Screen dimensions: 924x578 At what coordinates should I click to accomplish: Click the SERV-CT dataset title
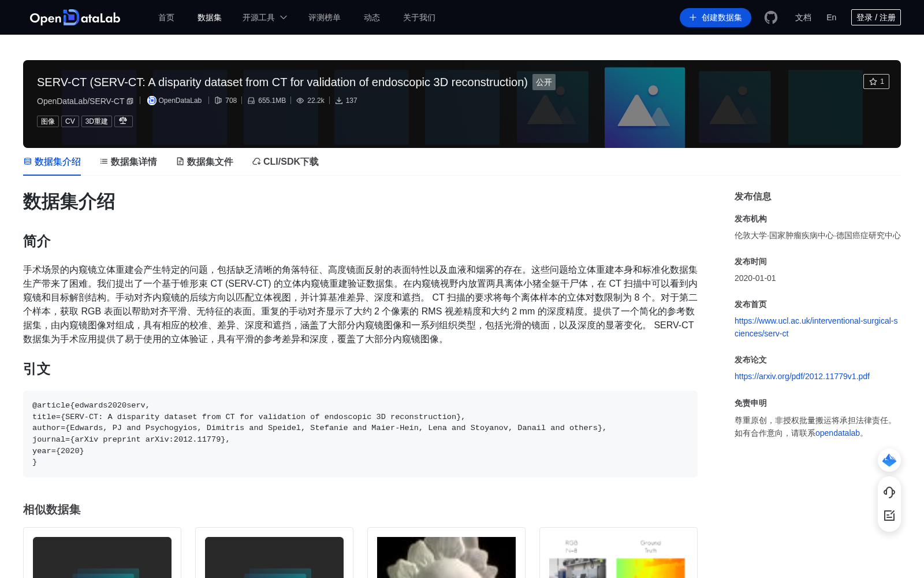click(282, 82)
